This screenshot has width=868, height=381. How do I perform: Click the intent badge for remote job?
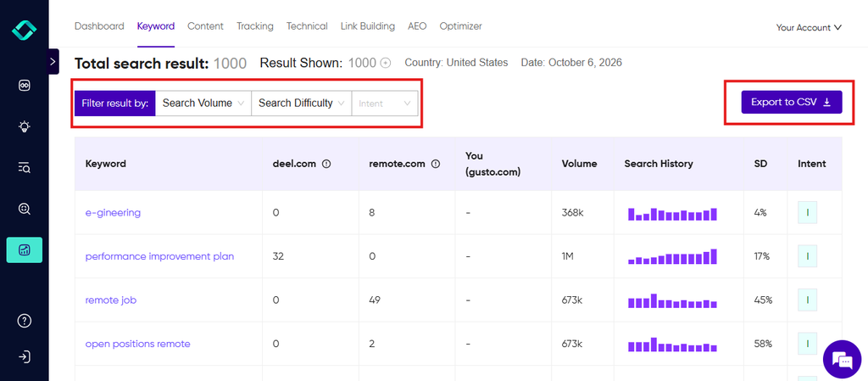pos(807,300)
